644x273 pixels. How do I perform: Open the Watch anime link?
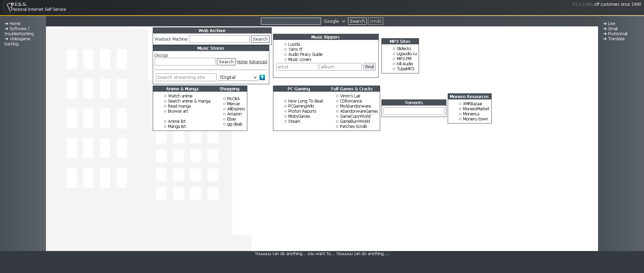coord(180,96)
